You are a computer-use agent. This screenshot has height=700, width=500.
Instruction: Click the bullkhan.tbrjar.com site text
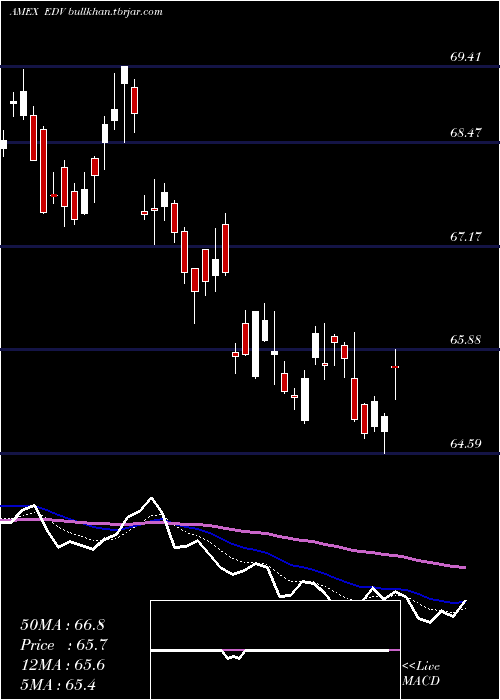tap(116, 12)
